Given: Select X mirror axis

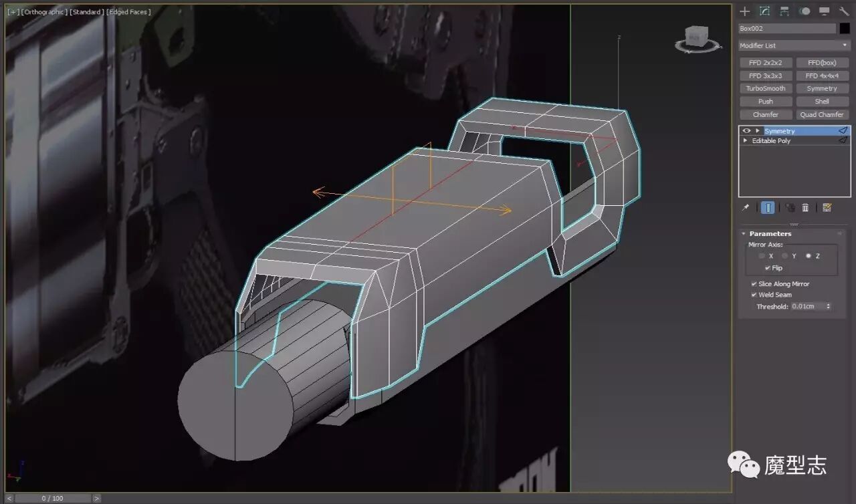Looking at the screenshot, I should pos(762,256).
